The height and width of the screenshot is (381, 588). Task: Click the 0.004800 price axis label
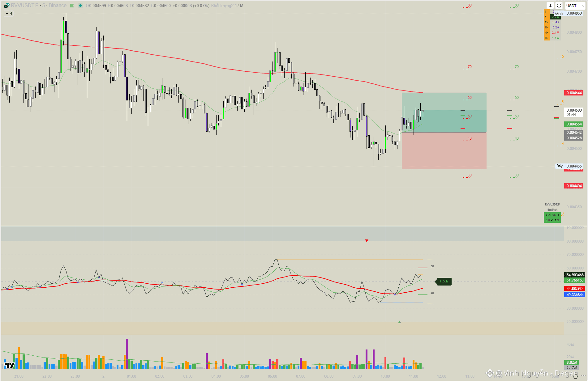(574, 32)
